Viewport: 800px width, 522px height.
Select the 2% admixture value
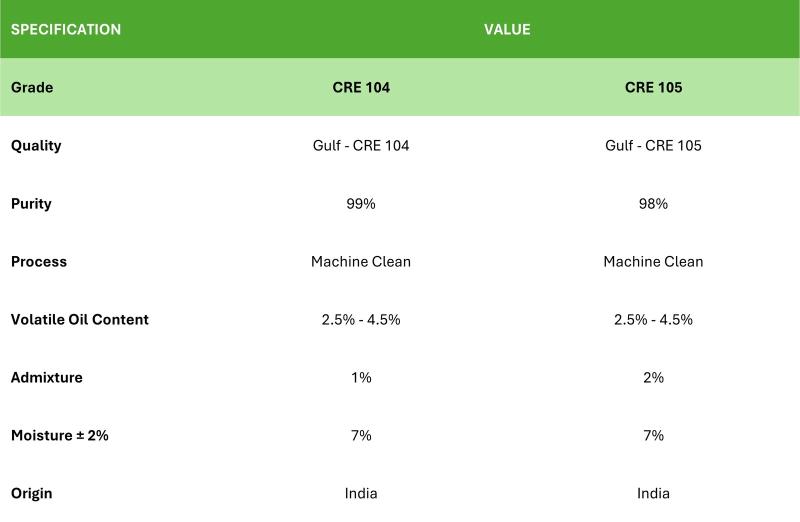point(654,378)
